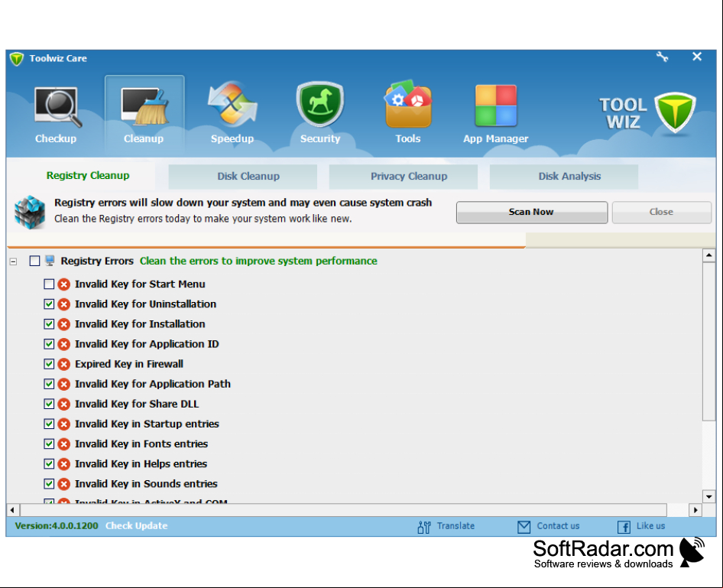723x588 pixels.
Task: Switch to the Disk Cleanup tab
Action: pos(243,177)
